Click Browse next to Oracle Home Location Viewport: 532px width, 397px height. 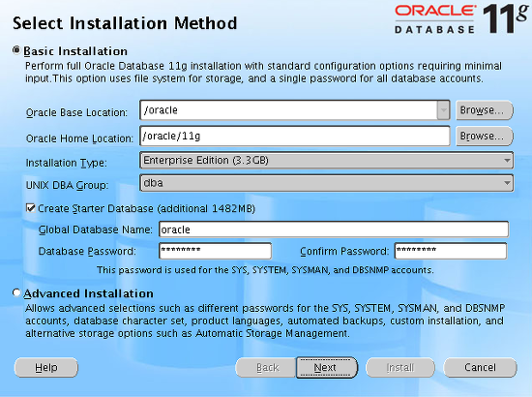[x=485, y=137]
